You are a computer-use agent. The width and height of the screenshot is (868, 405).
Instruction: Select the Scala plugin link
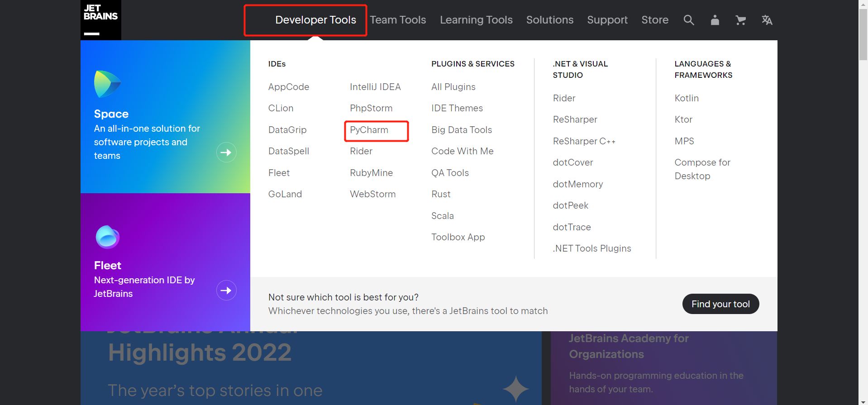tap(443, 216)
